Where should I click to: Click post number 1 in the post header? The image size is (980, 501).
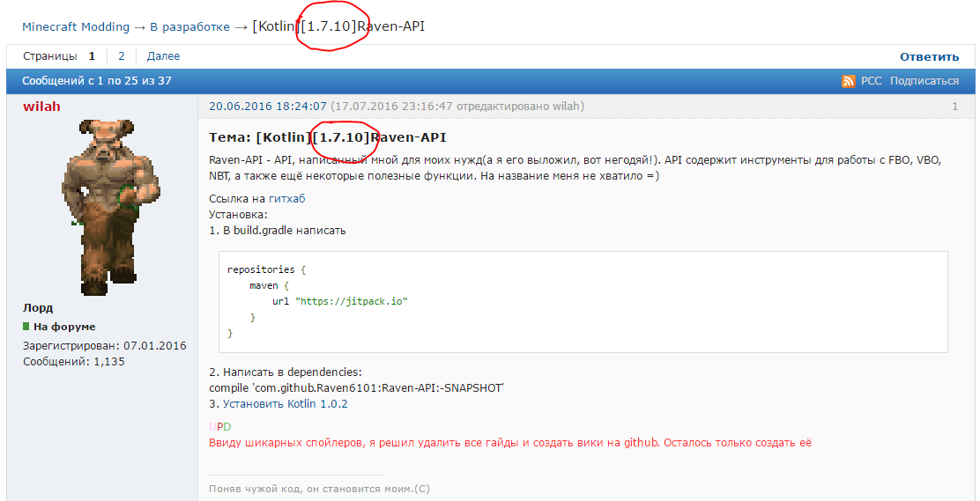point(954,107)
